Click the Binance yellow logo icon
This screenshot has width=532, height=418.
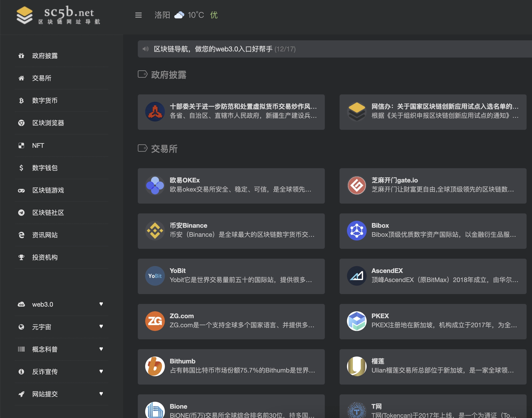(x=155, y=231)
